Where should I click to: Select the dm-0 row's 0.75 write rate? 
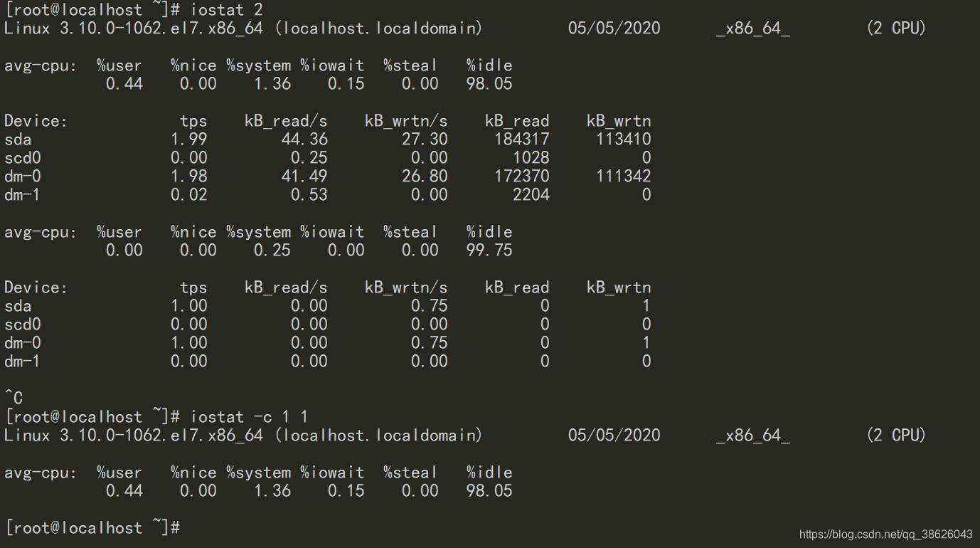pos(430,343)
